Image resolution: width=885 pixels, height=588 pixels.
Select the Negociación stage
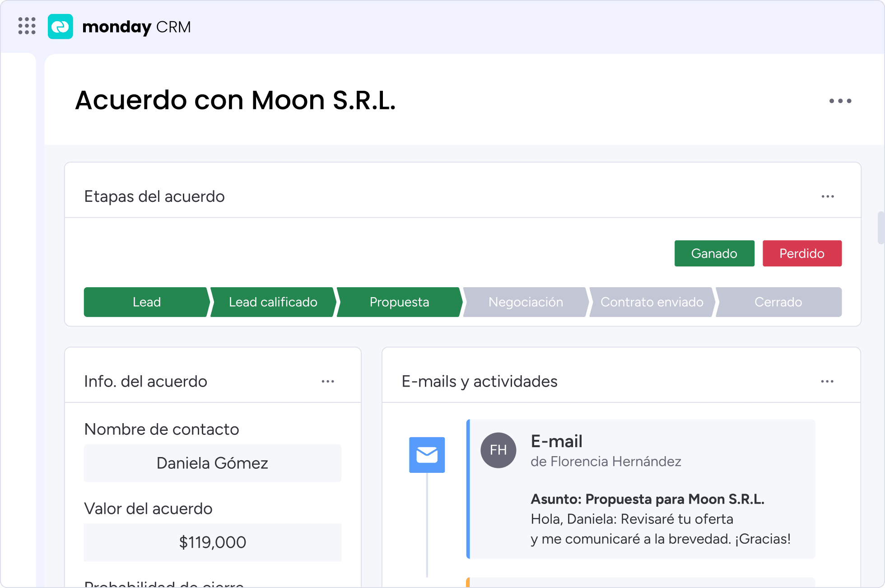coord(526,302)
